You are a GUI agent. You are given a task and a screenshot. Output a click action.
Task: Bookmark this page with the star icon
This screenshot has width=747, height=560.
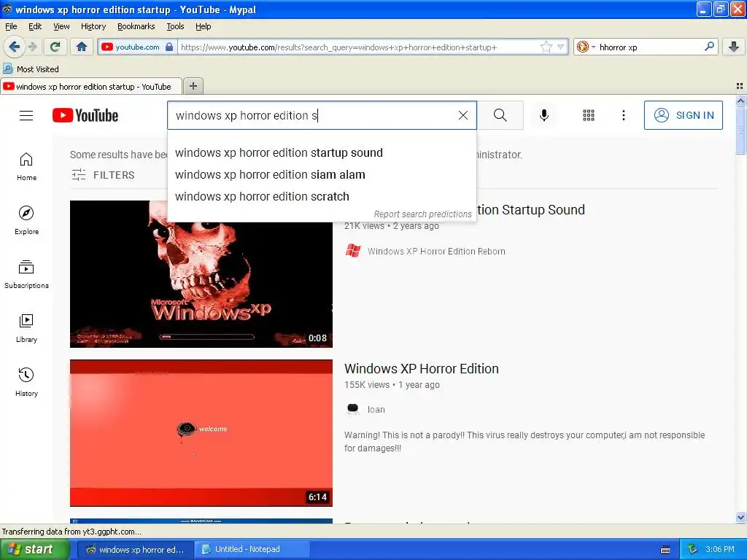coord(546,47)
